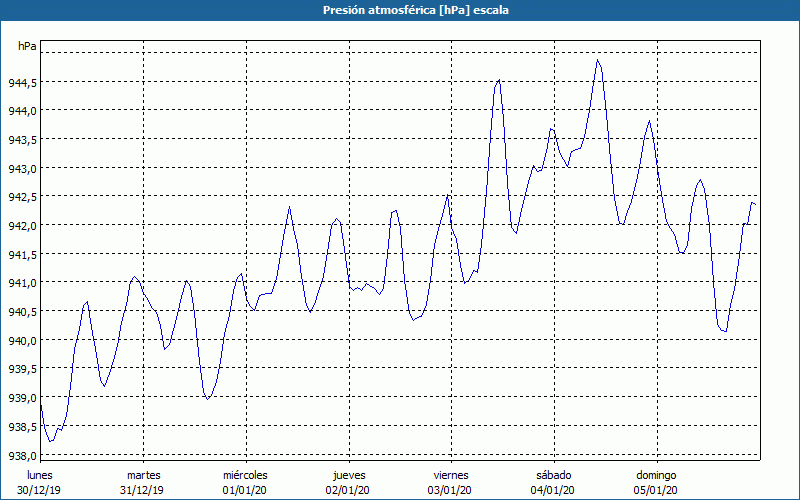Click the 'jueves' day label
Screen dimensions: 800x500
[x=349, y=475]
